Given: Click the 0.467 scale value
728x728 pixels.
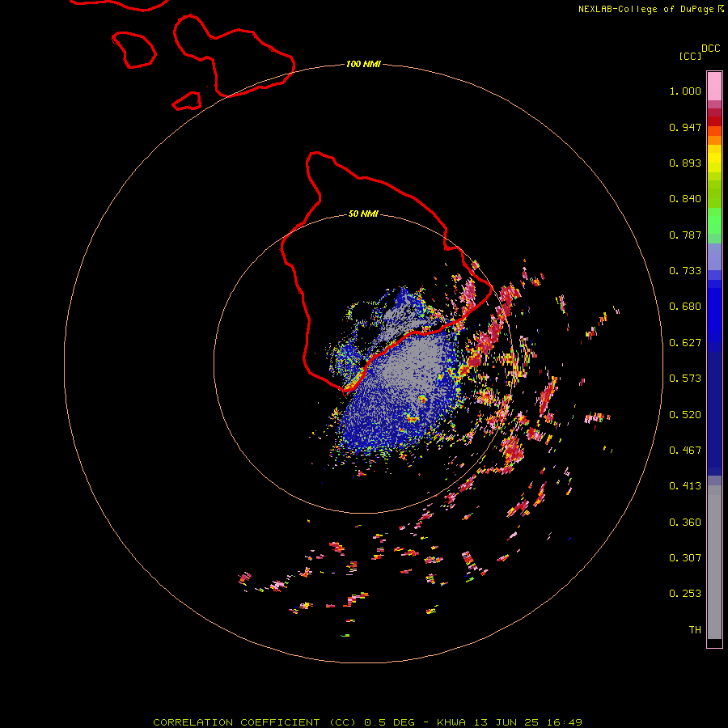Looking at the screenshot, I should (x=685, y=451).
